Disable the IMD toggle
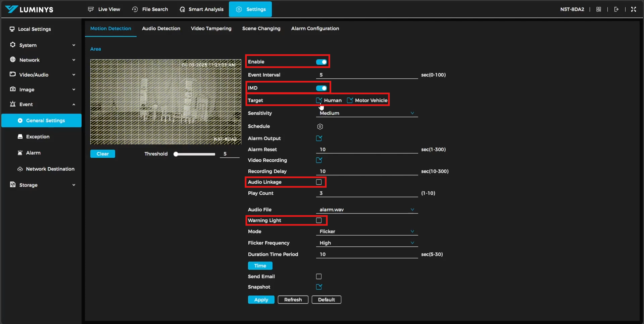 [321, 88]
